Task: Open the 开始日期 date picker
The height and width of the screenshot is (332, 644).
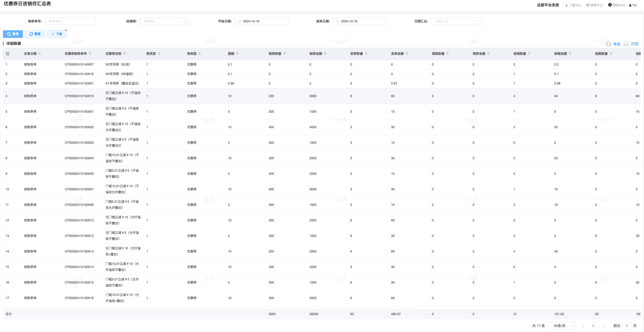Action: (x=262, y=21)
